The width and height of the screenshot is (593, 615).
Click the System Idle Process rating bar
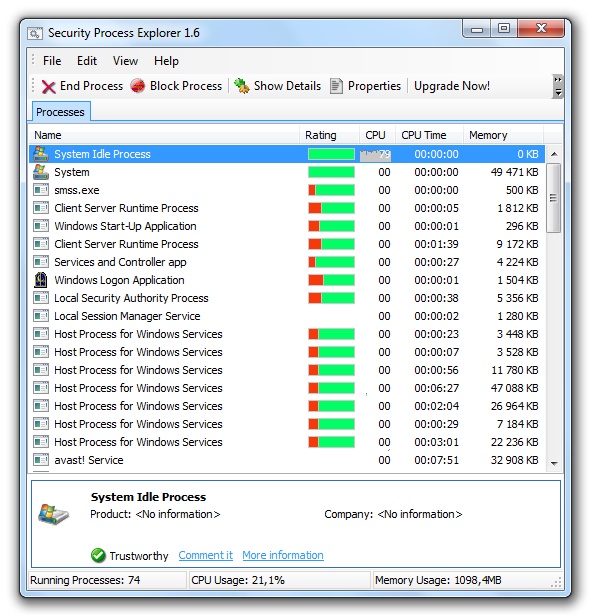coord(331,154)
